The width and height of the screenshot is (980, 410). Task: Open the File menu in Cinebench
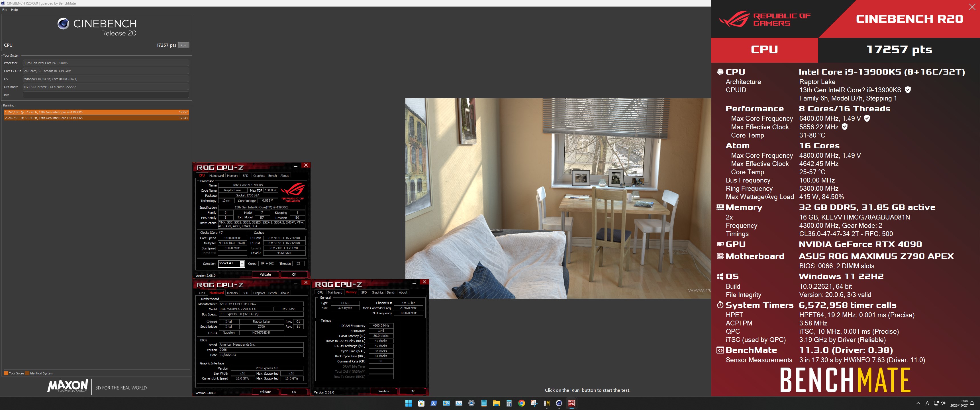pos(5,10)
